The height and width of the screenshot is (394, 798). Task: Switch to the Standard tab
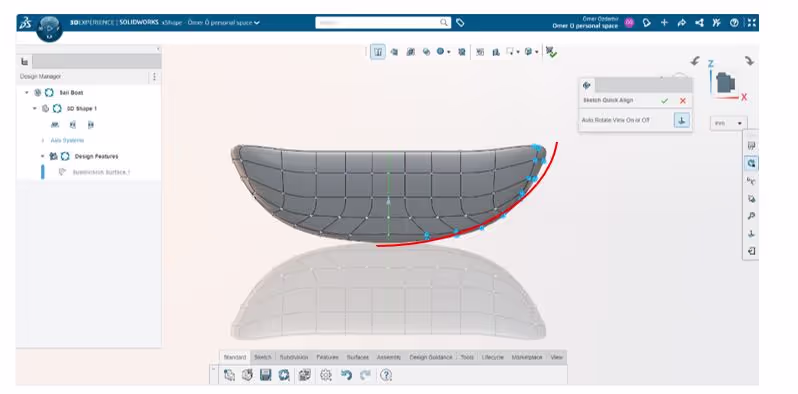pyautogui.click(x=235, y=357)
